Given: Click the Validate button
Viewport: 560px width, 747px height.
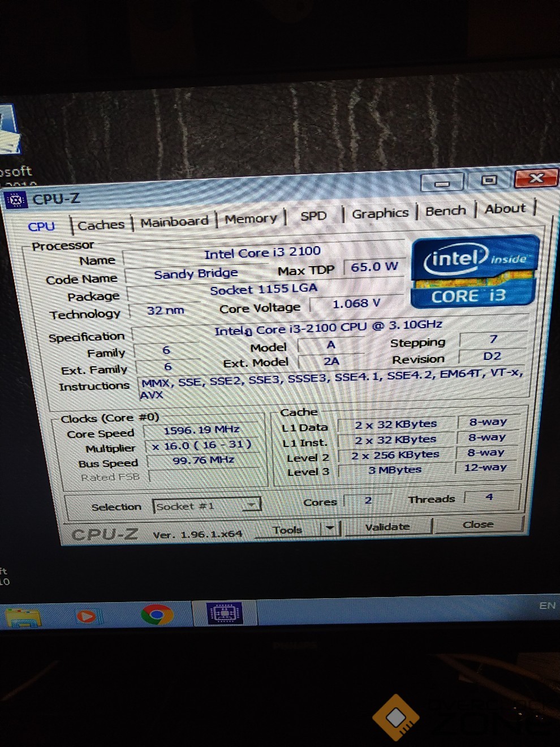Looking at the screenshot, I should pos(387,527).
